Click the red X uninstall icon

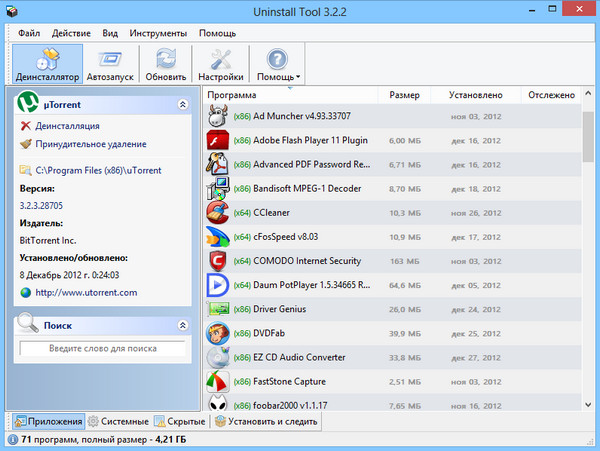(x=26, y=125)
